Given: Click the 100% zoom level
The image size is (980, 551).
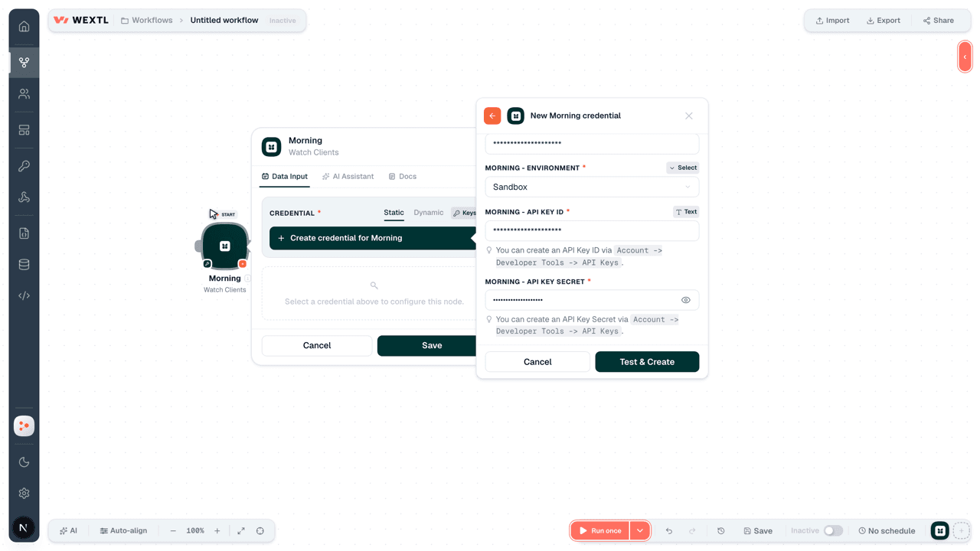Looking at the screenshot, I should (x=195, y=531).
